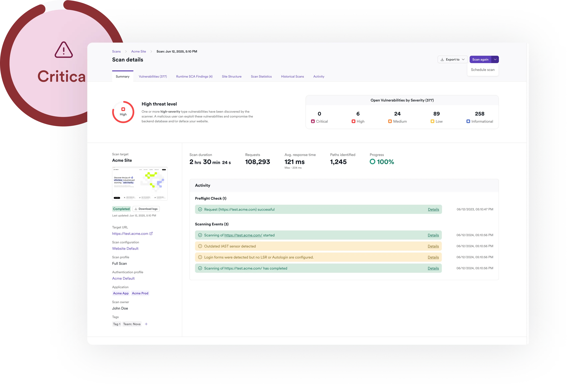The height and width of the screenshot is (392, 575).
Task: Expand the Export to dropdown
Action: [x=452, y=60]
